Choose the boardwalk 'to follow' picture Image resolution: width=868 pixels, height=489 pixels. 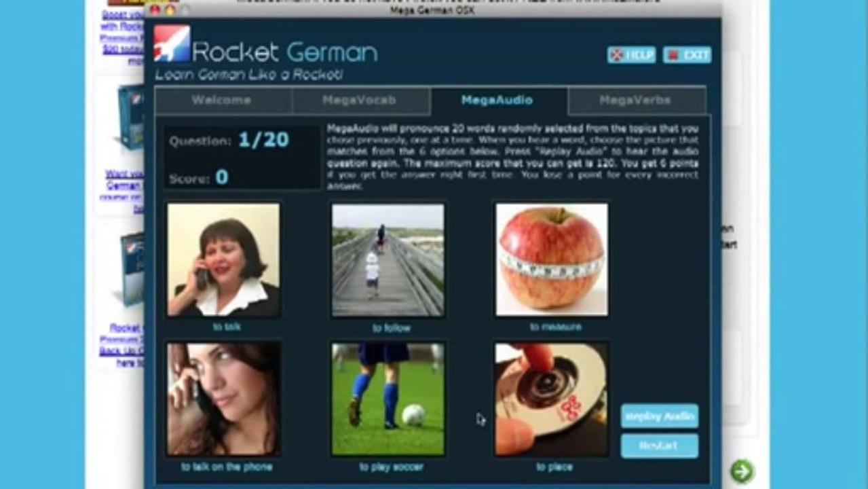coord(388,260)
